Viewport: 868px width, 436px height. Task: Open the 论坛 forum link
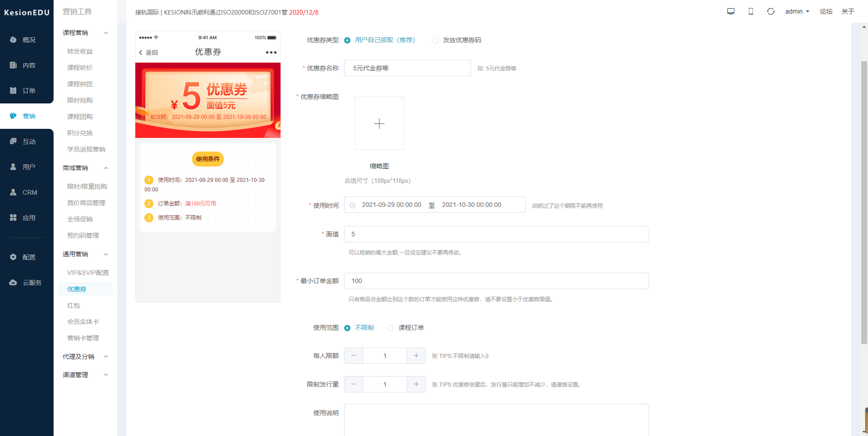coord(826,11)
